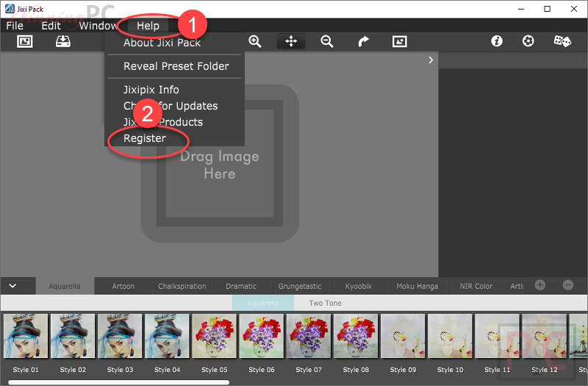Click the open image toolbar icon
The image size is (588, 386).
coord(25,41)
